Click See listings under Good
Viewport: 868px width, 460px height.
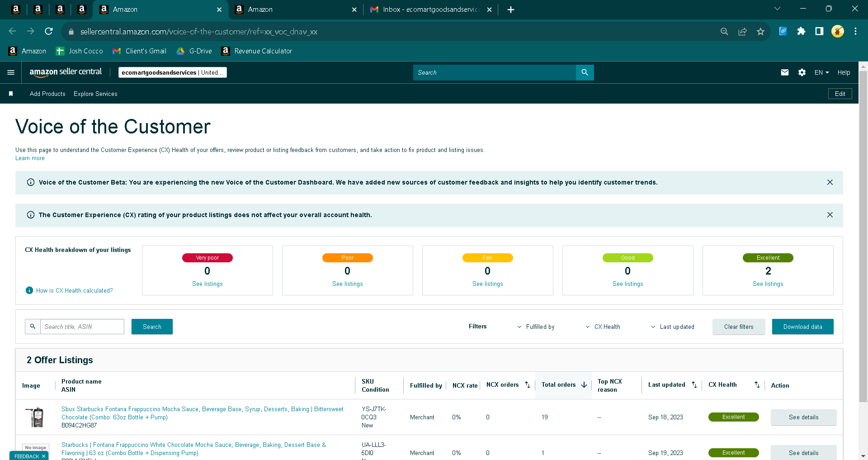[x=628, y=284]
